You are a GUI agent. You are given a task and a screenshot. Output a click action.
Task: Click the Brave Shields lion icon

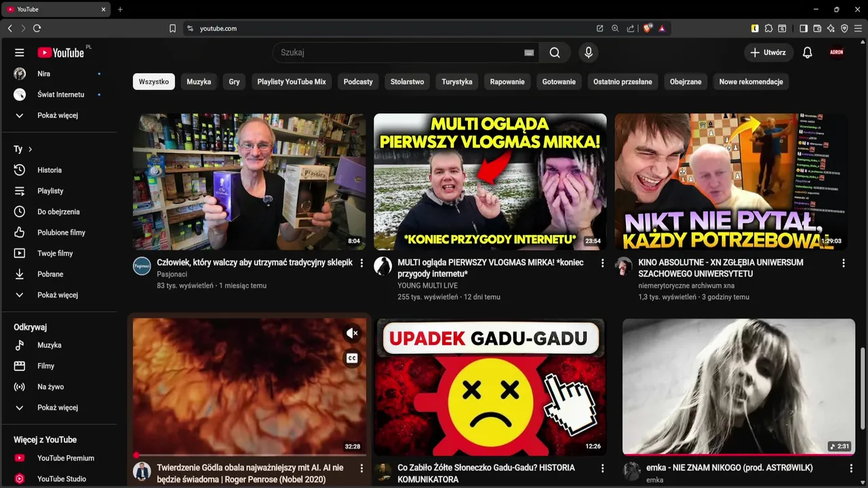[x=648, y=28]
